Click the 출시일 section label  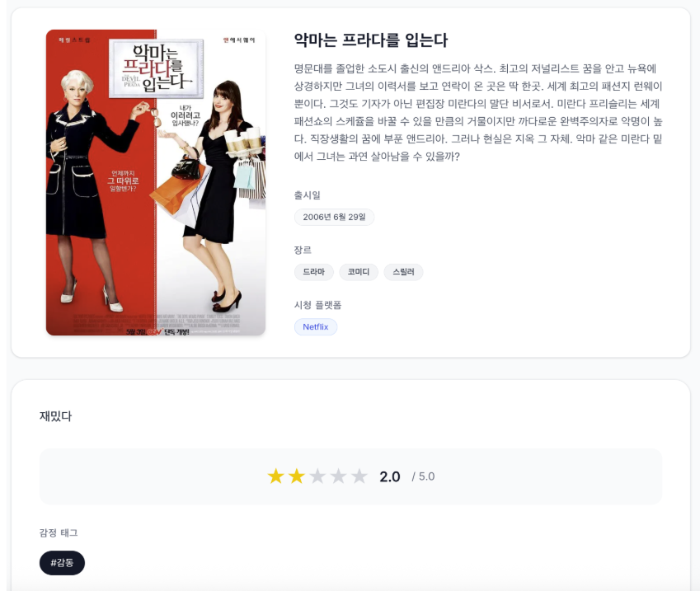coord(308,195)
